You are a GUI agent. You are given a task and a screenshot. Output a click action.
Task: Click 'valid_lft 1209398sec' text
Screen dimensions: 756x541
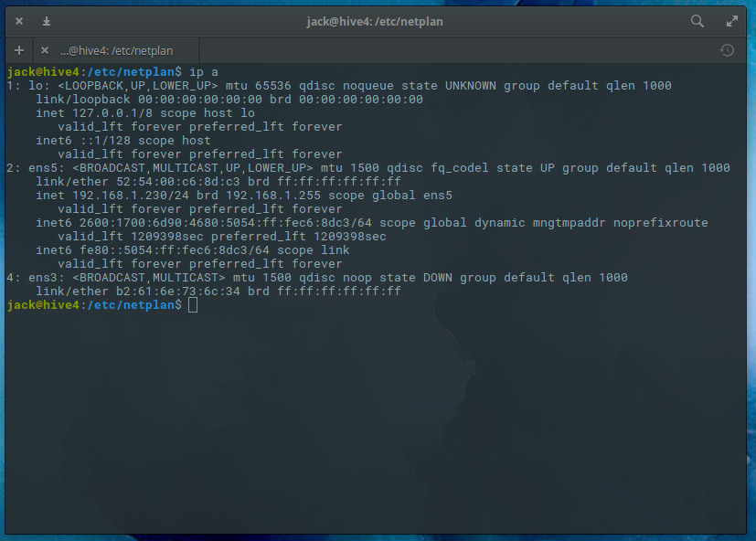131,237
